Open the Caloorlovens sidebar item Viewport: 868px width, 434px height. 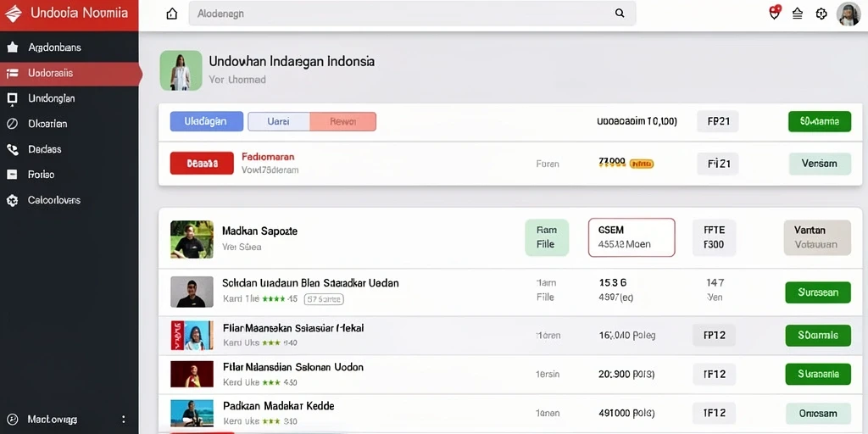pos(70,200)
